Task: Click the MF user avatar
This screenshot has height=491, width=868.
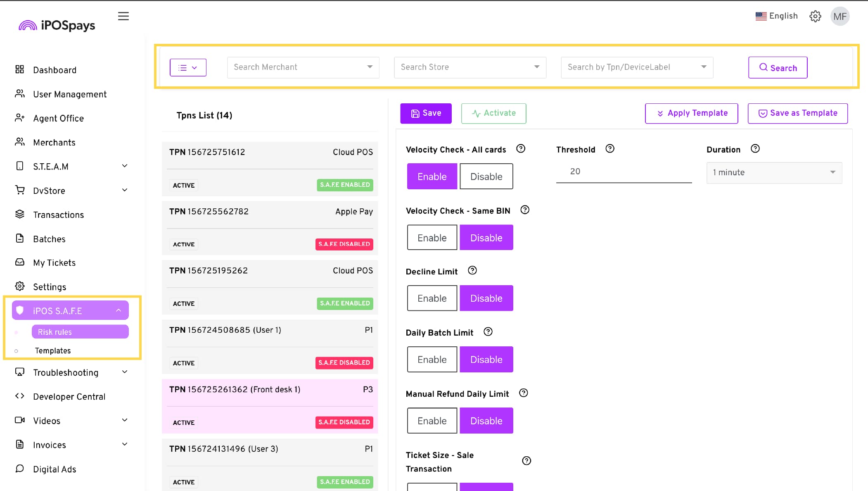Action: (840, 17)
